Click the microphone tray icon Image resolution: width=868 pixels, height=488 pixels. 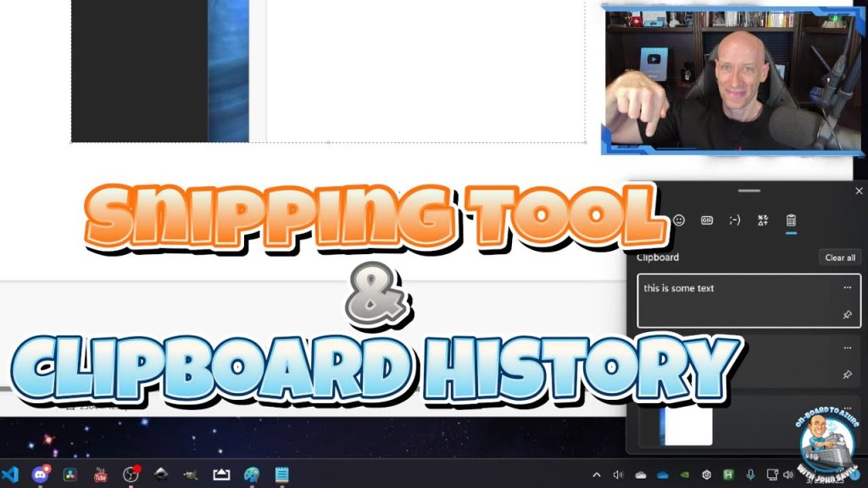750,474
